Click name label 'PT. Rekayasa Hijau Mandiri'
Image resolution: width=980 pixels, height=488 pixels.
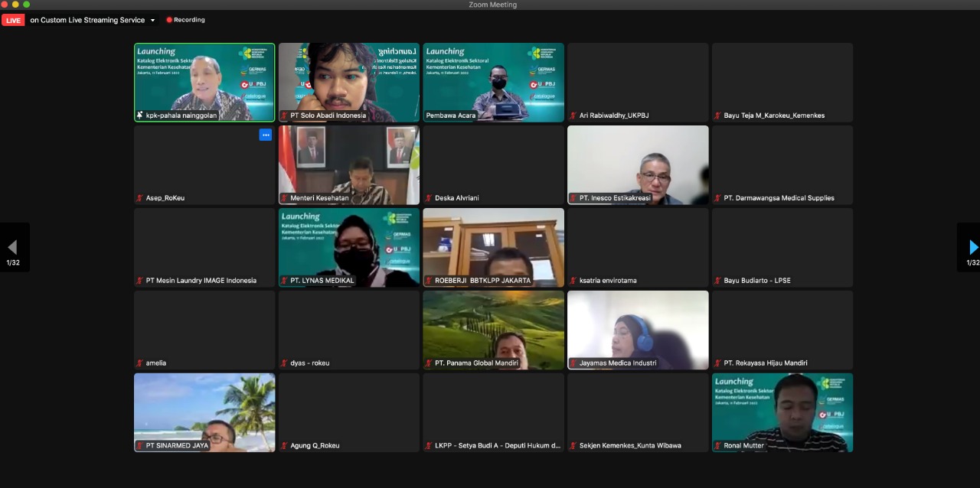(766, 363)
